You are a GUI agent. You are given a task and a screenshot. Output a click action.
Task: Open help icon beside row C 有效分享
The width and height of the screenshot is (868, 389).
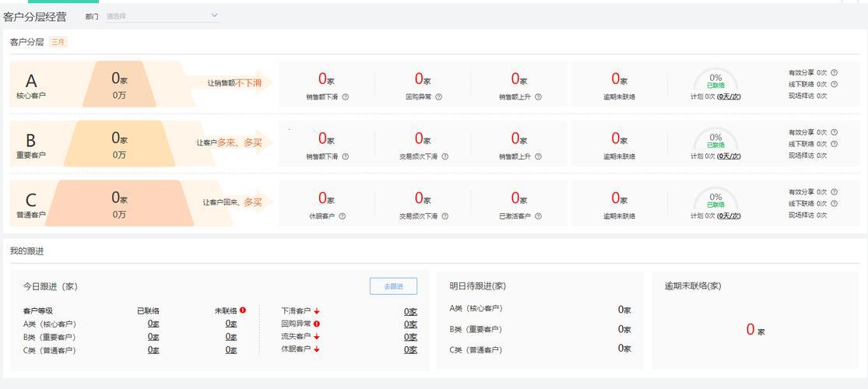pyautogui.click(x=835, y=192)
